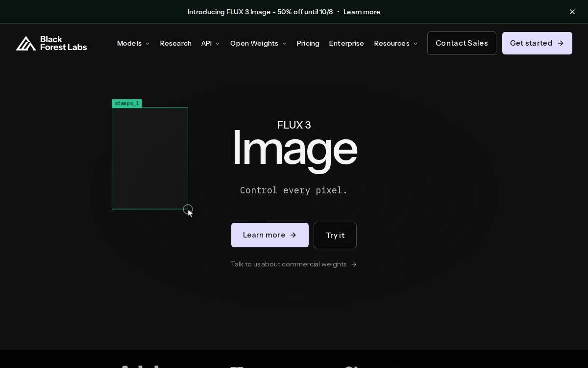Click the Black Forest Labs logo
The image size is (588, 368).
point(51,43)
